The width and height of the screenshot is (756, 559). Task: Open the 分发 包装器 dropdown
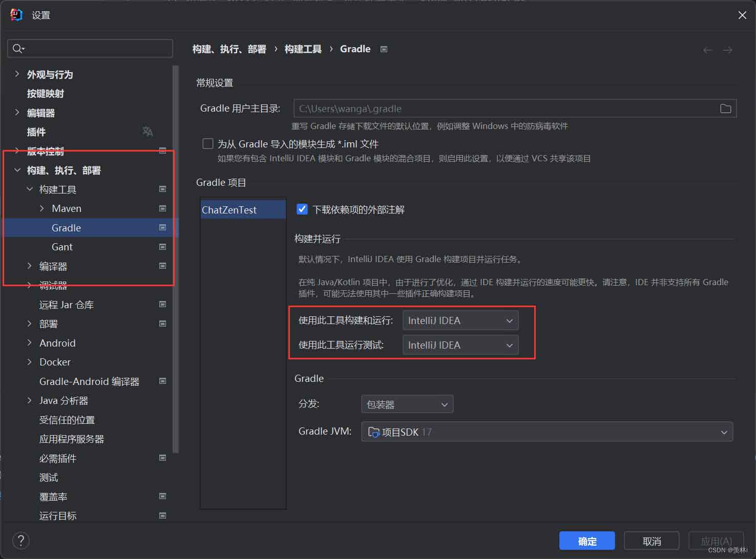407,404
